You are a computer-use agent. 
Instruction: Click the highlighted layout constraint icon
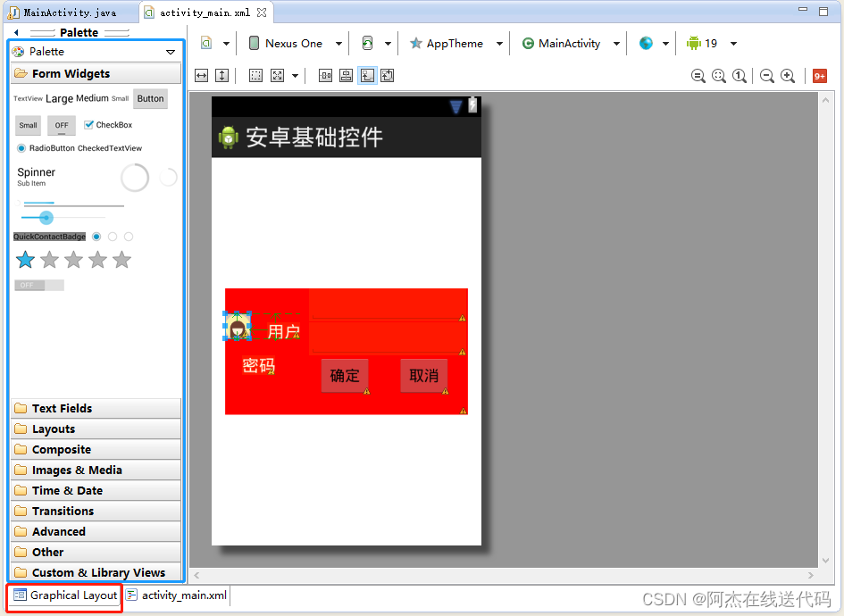[367, 76]
